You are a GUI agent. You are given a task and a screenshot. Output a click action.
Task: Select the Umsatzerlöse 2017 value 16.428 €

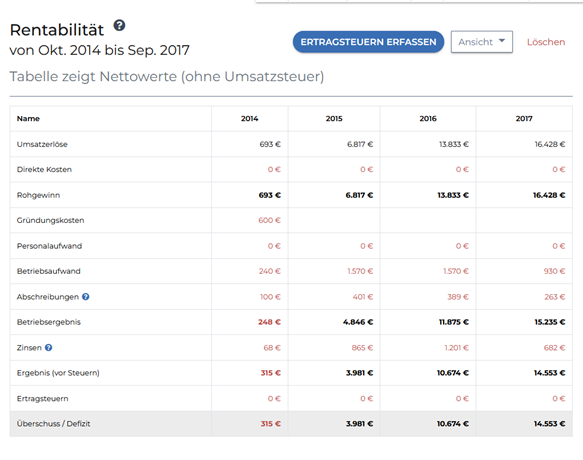[x=550, y=144]
